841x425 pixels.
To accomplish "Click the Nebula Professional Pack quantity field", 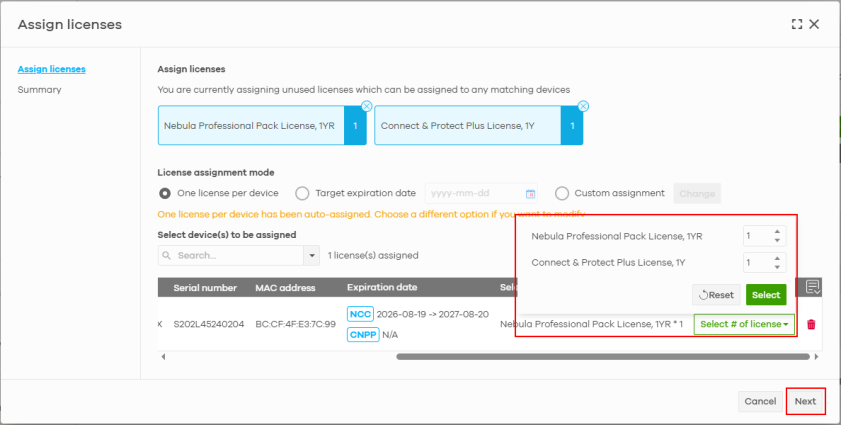I will 765,236.
